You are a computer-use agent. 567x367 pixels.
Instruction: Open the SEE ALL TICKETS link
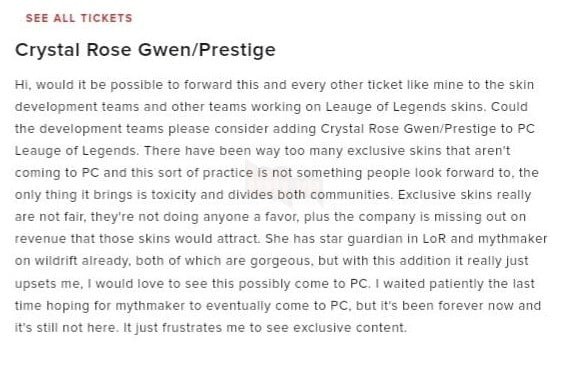[x=79, y=18]
